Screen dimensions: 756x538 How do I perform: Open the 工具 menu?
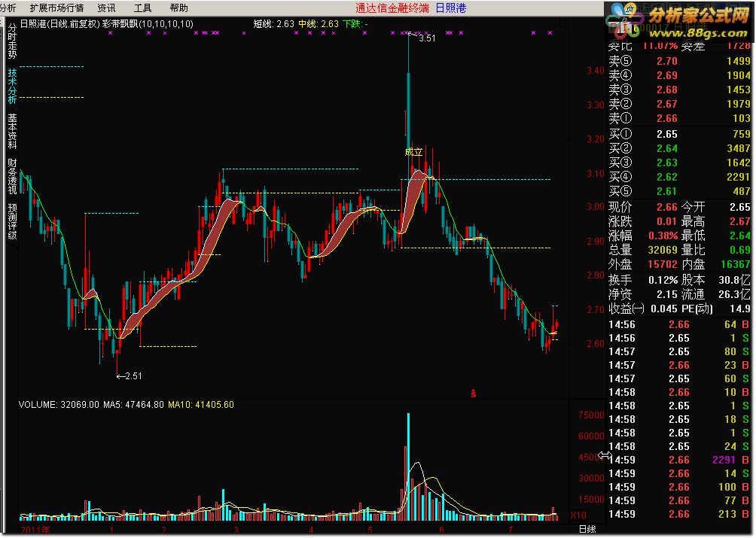(x=142, y=8)
